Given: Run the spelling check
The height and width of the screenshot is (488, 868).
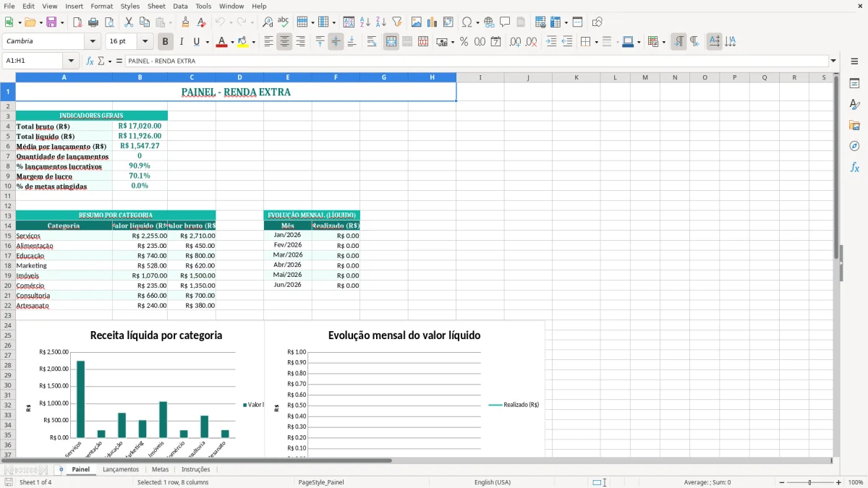Looking at the screenshot, I should [x=284, y=22].
